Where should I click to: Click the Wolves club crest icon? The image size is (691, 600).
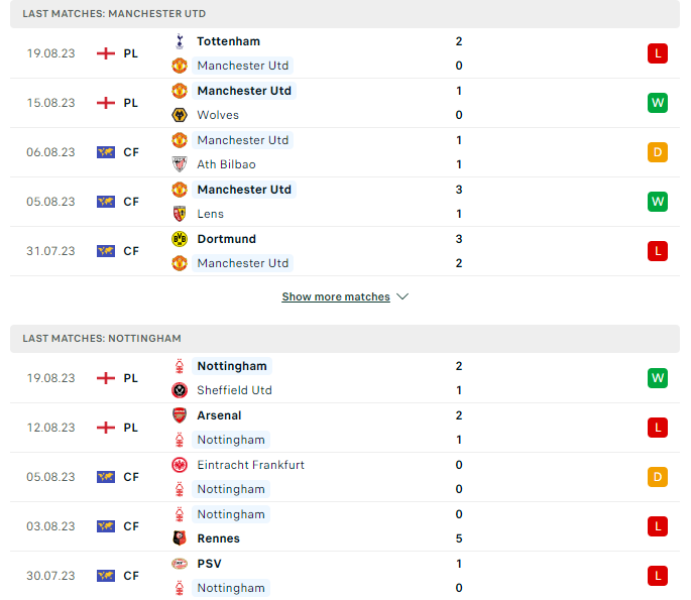pos(179,115)
